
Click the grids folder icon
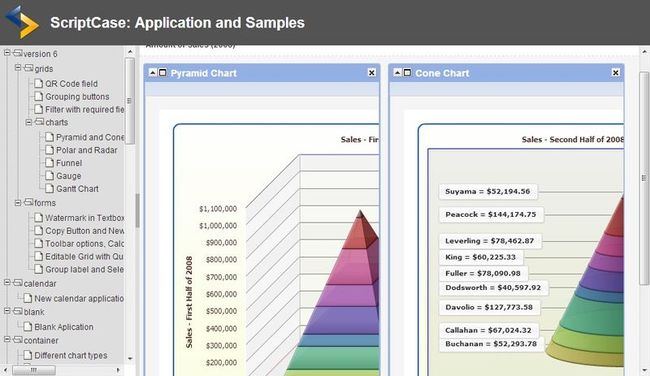(x=28, y=68)
